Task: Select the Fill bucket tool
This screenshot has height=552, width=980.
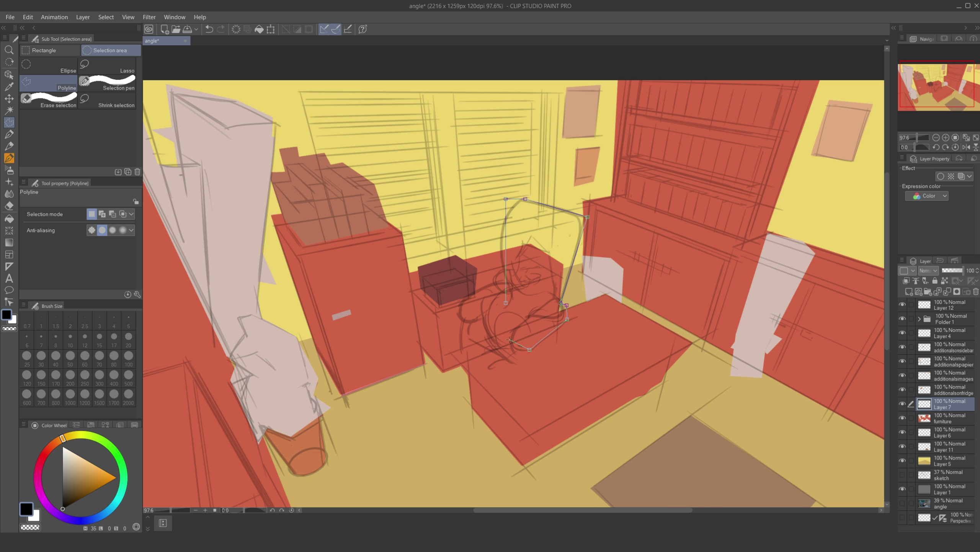Action: click(x=9, y=219)
